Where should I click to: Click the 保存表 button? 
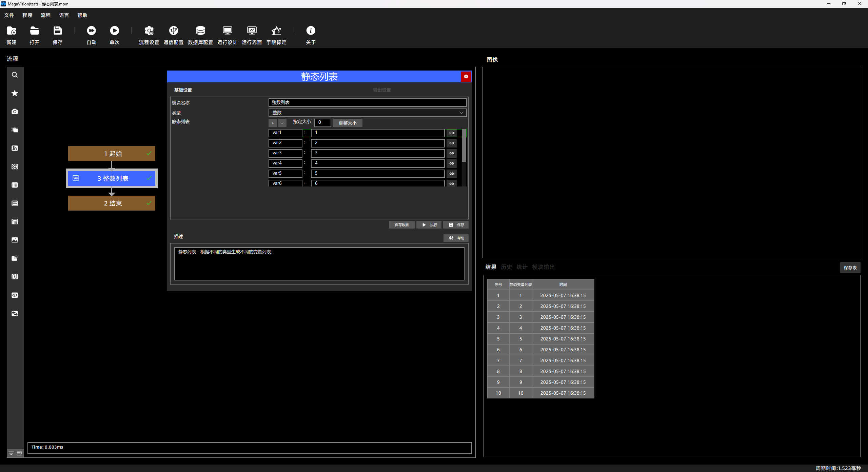850,268
